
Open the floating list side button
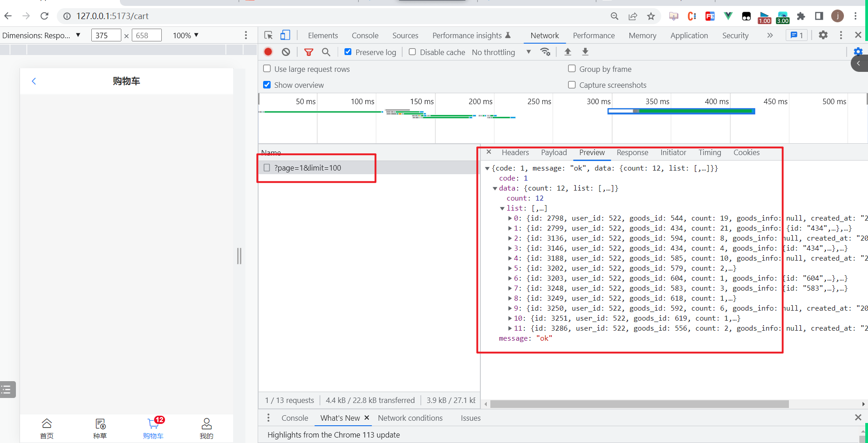point(7,389)
